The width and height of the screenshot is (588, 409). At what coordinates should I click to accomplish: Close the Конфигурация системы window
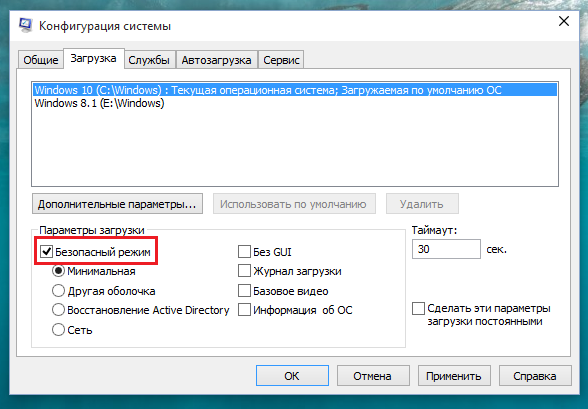click(x=564, y=21)
